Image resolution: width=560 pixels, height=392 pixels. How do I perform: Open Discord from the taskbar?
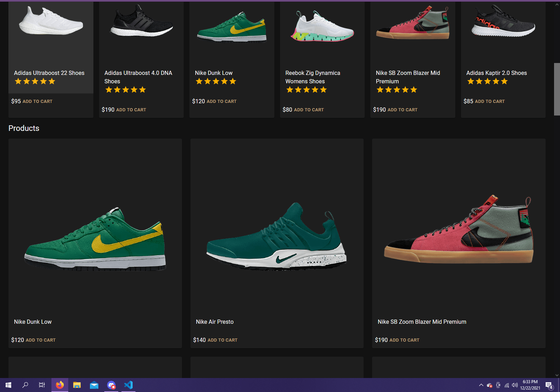[x=111, y=385]
